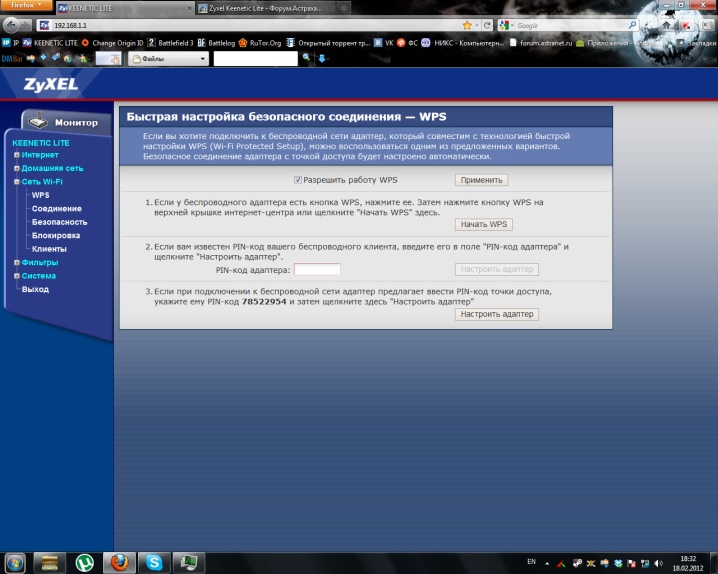Open the Клиенты menu item
Viewport: 718px width, 574px height.
point(49,249)
